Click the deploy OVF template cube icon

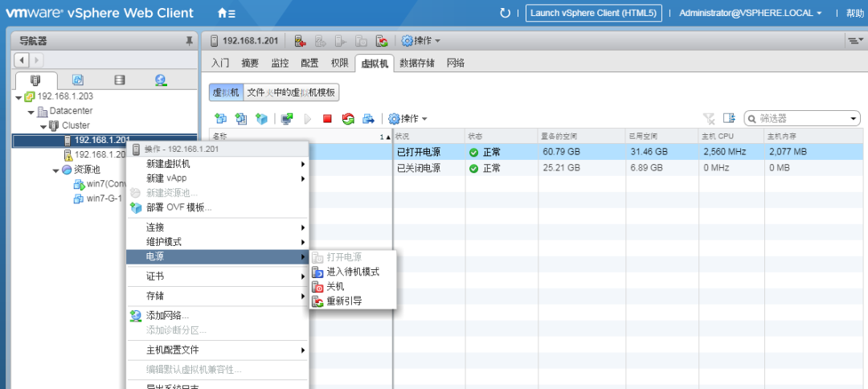[x=261, y=118]
